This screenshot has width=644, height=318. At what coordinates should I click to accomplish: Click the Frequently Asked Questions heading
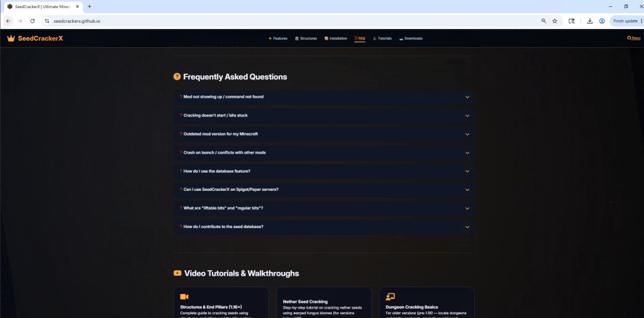(235, 77)
